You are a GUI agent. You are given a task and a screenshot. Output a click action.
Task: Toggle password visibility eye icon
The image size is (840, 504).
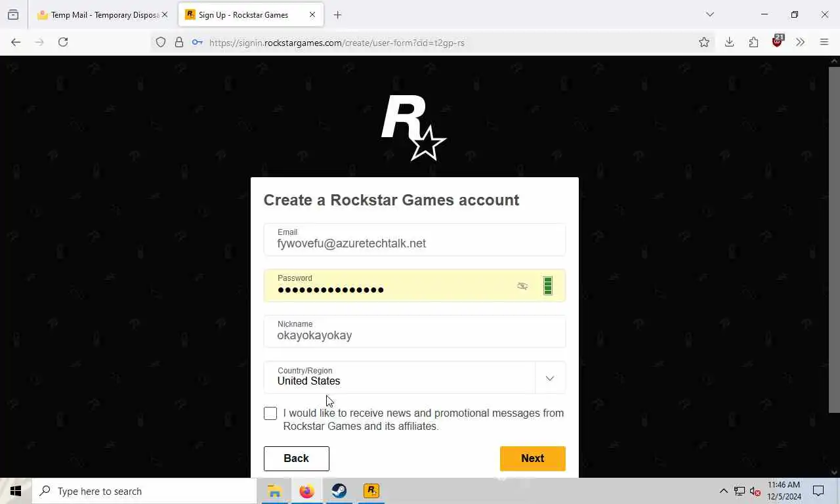click(522, 286)
